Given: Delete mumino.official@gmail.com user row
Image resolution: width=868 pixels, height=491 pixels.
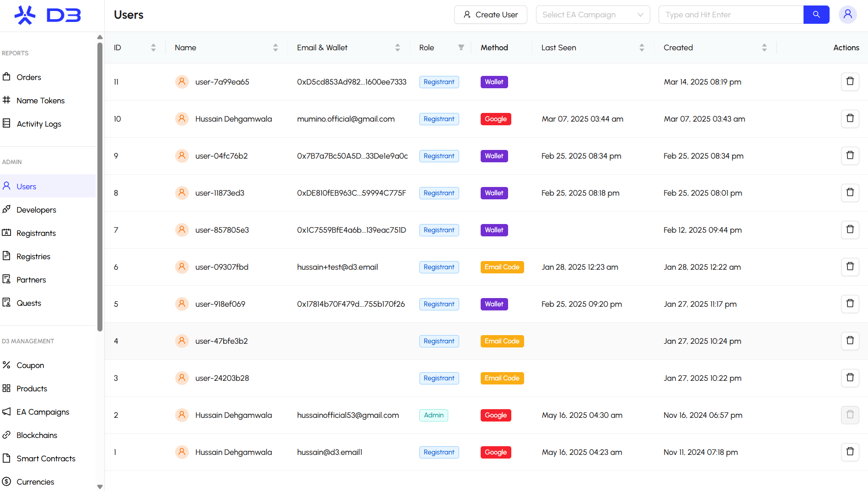Looking at the screenshot, I should tap(850, 118).
